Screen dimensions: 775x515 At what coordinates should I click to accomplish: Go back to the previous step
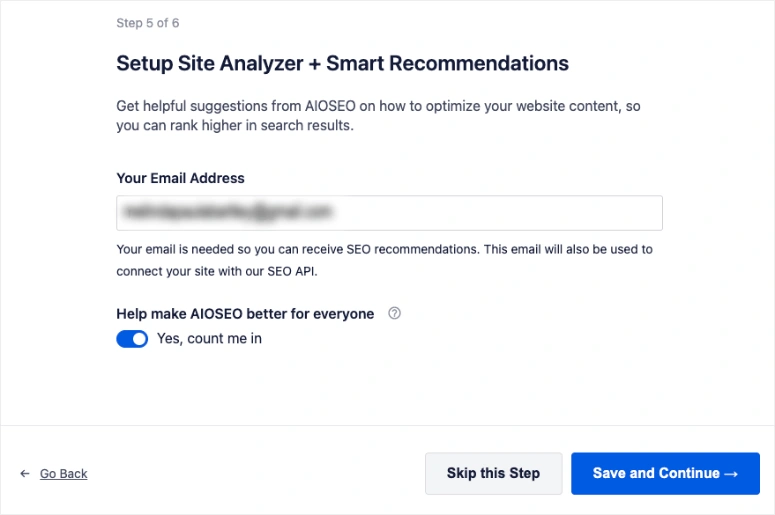click(x=63, y=474)
